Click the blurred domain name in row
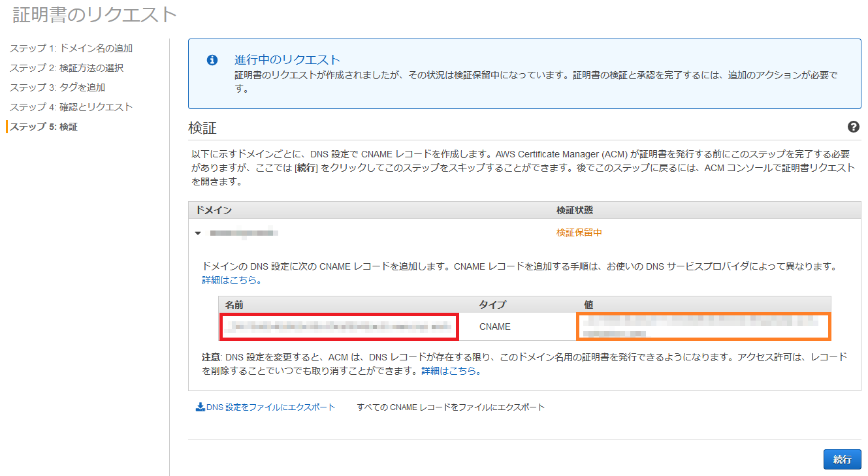The image size is (868, 476). 244,232
